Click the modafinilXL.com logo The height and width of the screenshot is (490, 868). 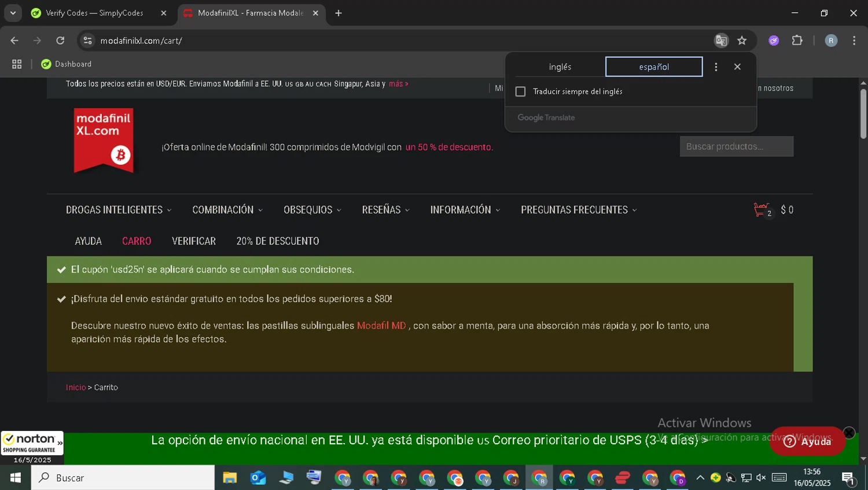click(x=104, y=141)
